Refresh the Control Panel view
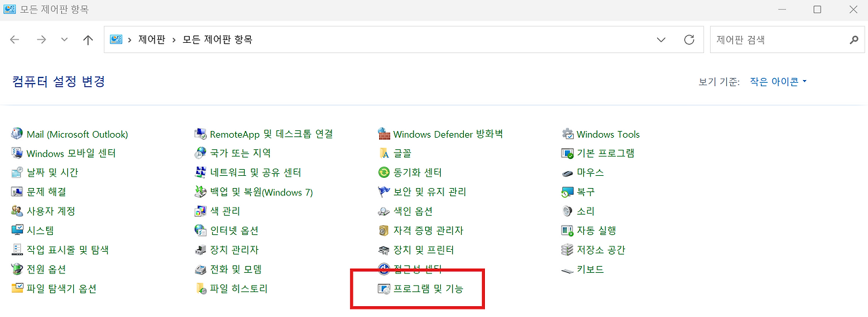Viewport: 868px width, 317px height. coord(689,40)
